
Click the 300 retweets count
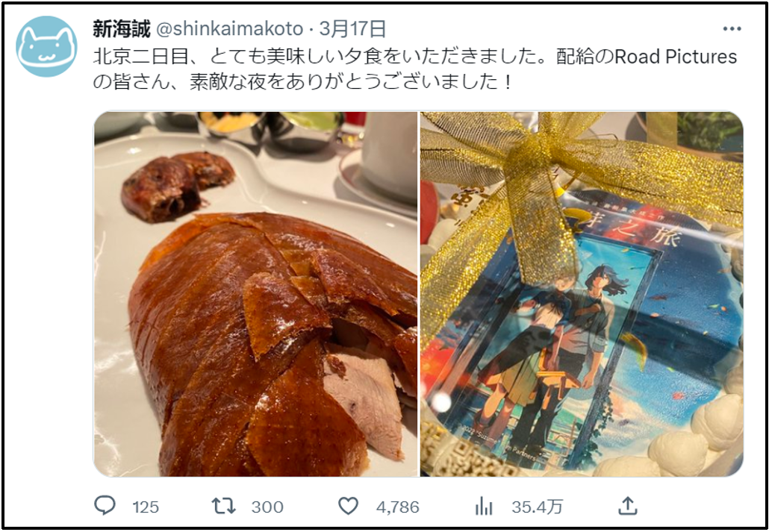[267, 507]
